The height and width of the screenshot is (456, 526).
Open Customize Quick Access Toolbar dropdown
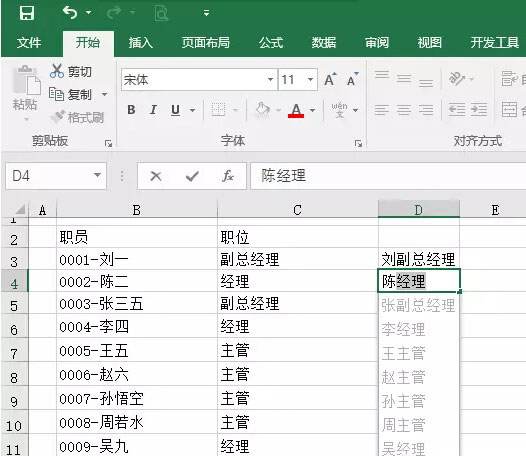coord(206,13)
